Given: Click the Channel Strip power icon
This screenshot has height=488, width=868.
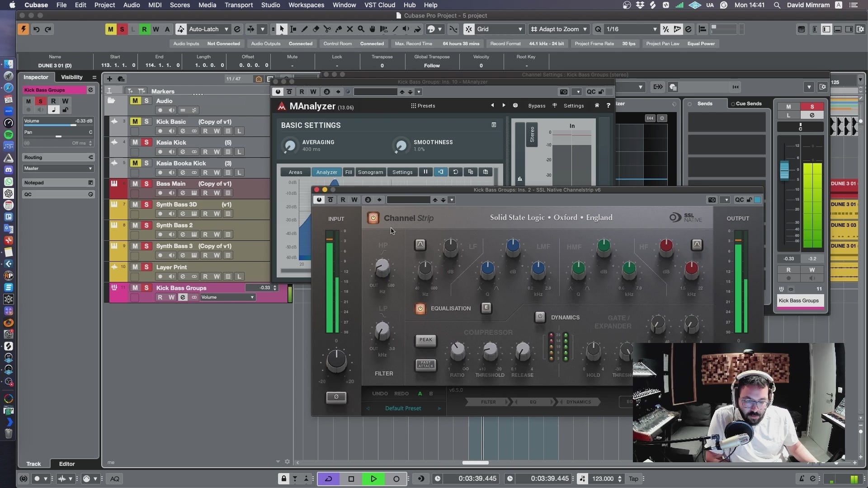Looking at the screenshot, I should click(373, 218).
